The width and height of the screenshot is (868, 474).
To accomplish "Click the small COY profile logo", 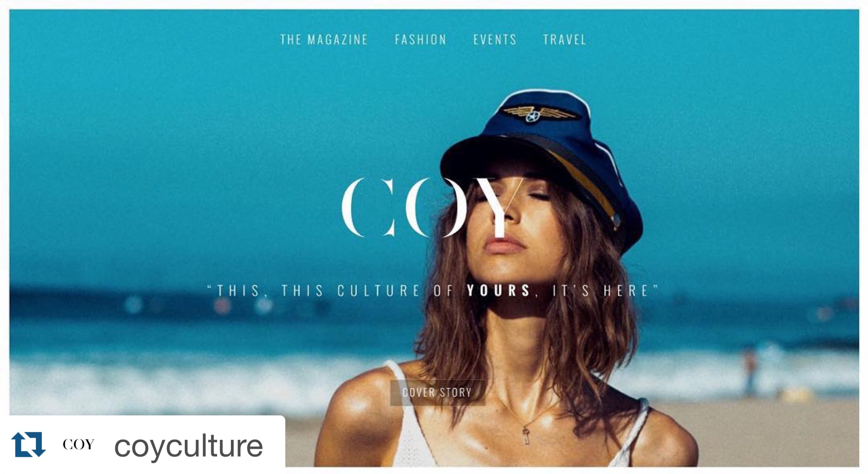I will pos(78,444).
